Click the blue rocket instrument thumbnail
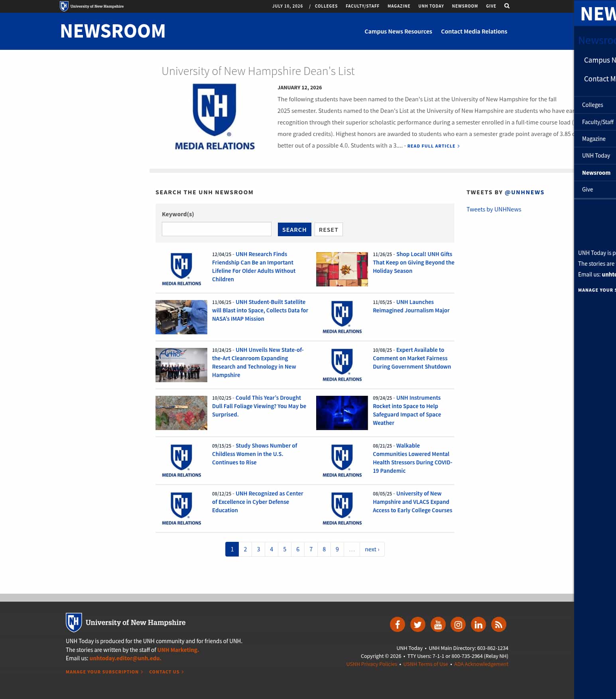The image size is (616, 699). click(x=342, y=413)
